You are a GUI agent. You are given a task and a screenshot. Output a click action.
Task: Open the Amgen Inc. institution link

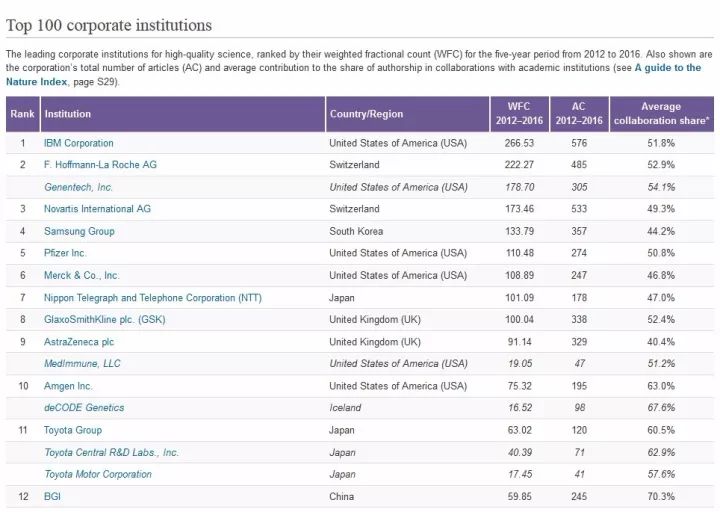coord(71,385)
